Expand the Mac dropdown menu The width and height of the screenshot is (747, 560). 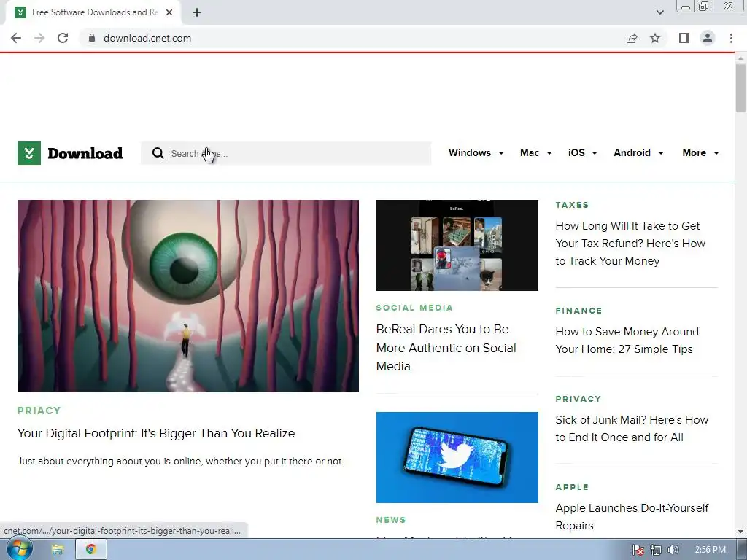click(536, 153)
